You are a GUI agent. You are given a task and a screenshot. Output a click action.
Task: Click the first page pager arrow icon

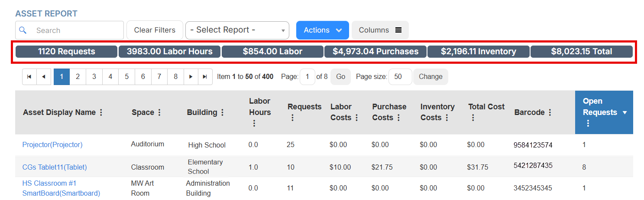coord(29,77)
